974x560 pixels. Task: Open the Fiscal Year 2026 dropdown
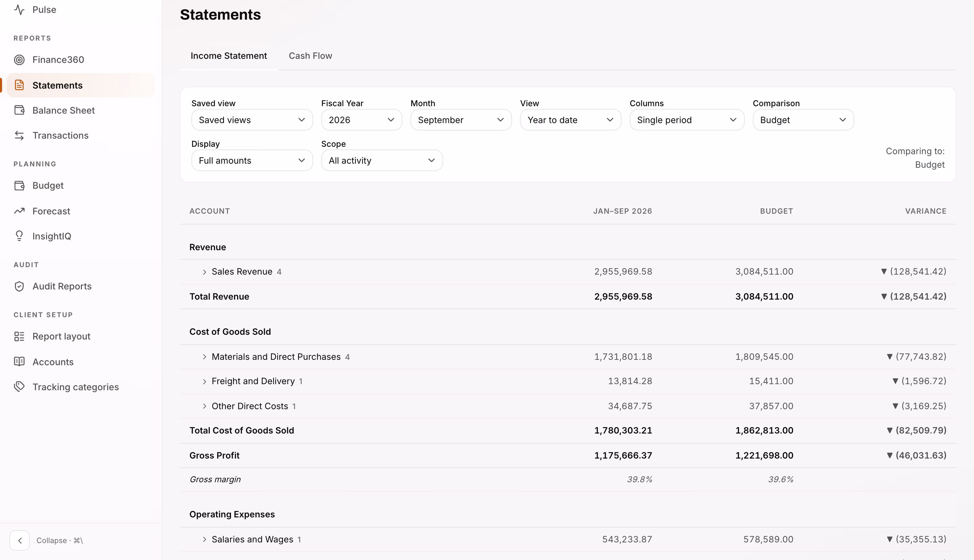(x=362, y=120)
